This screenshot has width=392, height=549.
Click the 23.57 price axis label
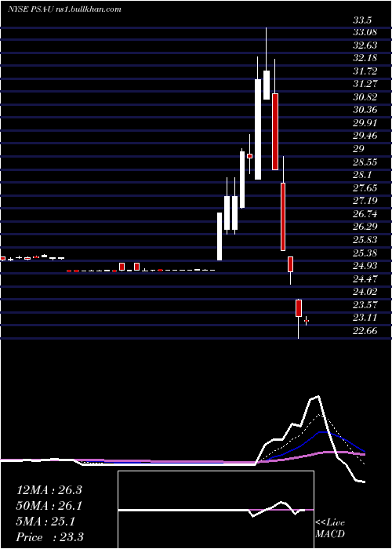tap(365, 304)
